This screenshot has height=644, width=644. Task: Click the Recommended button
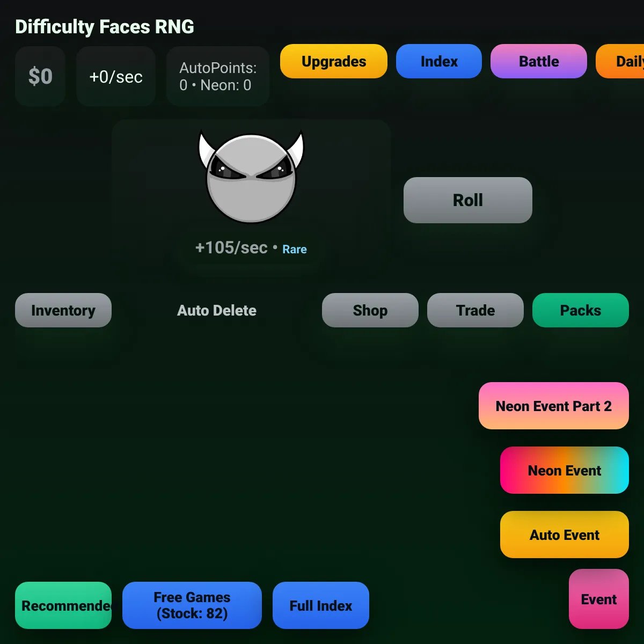[x=63, y=605]
